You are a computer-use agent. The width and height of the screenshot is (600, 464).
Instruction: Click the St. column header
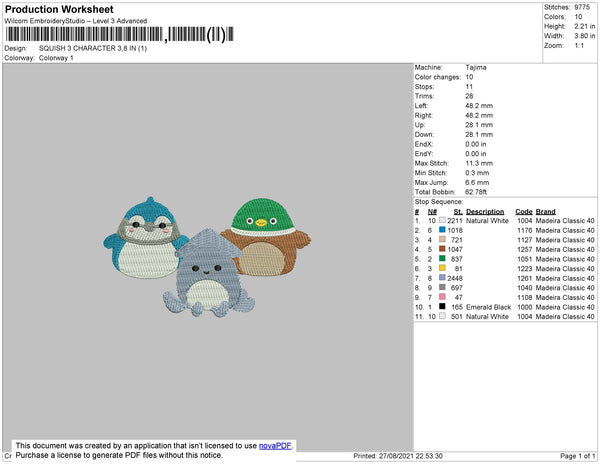(458, 212)
